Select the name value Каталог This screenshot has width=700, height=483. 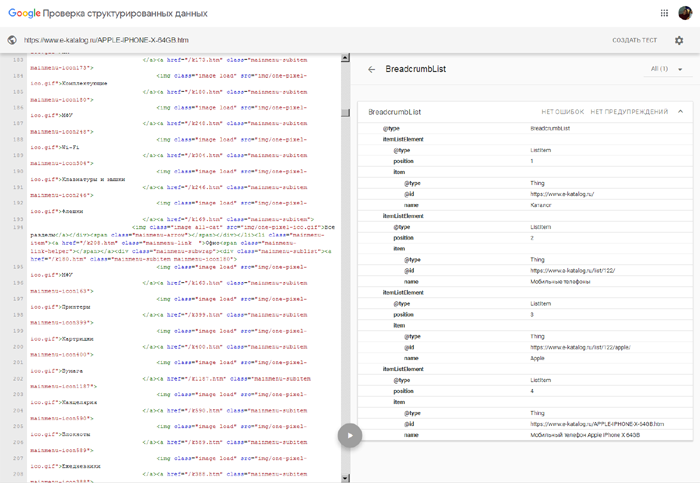[541, 205]
